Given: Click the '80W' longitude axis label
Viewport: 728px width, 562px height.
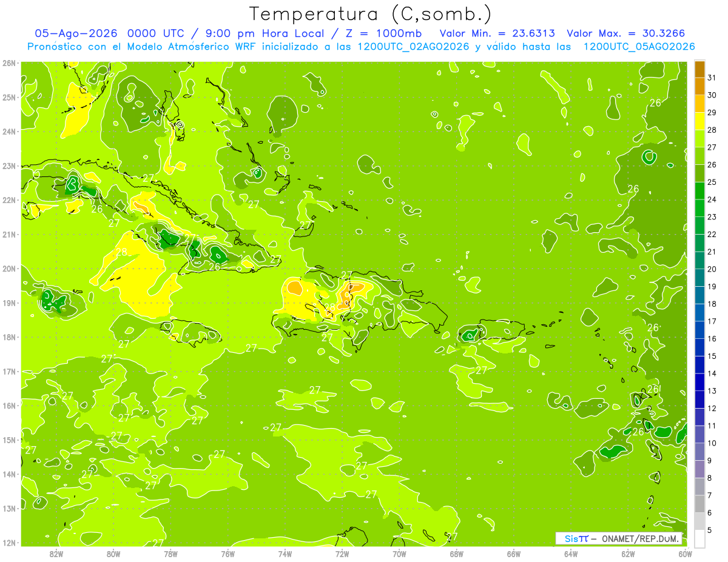Looking at the screenshot, I should tap(113, 554).
